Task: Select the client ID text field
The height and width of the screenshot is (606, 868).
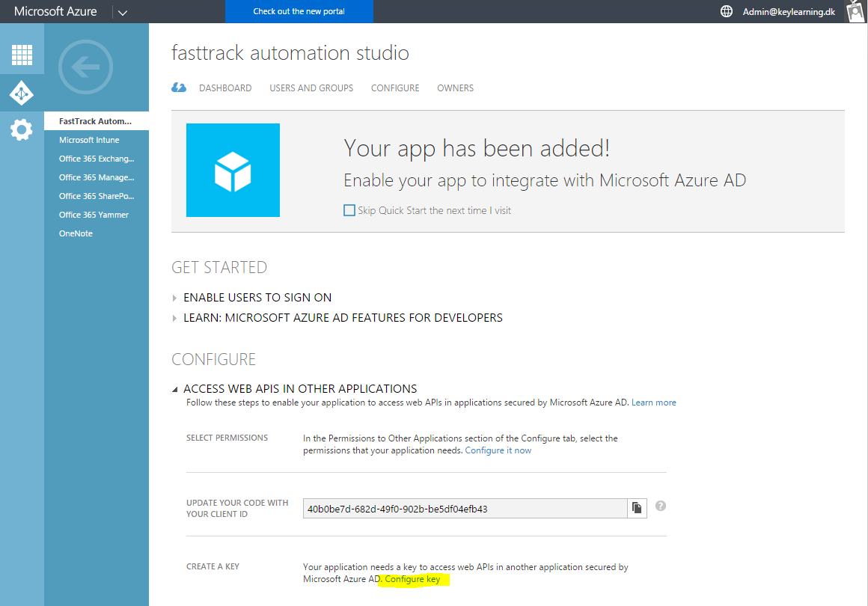Action: (465, 509)
